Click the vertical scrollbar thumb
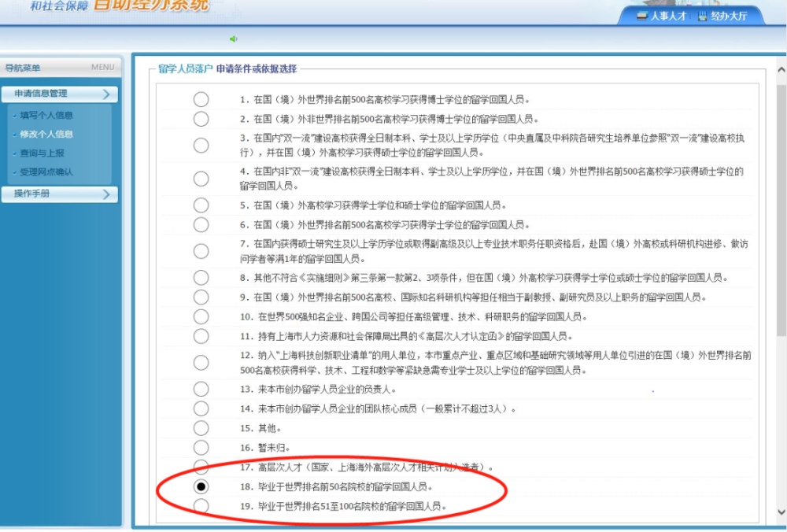The width and height of the screenshot is (787, 532). [781, 210]
